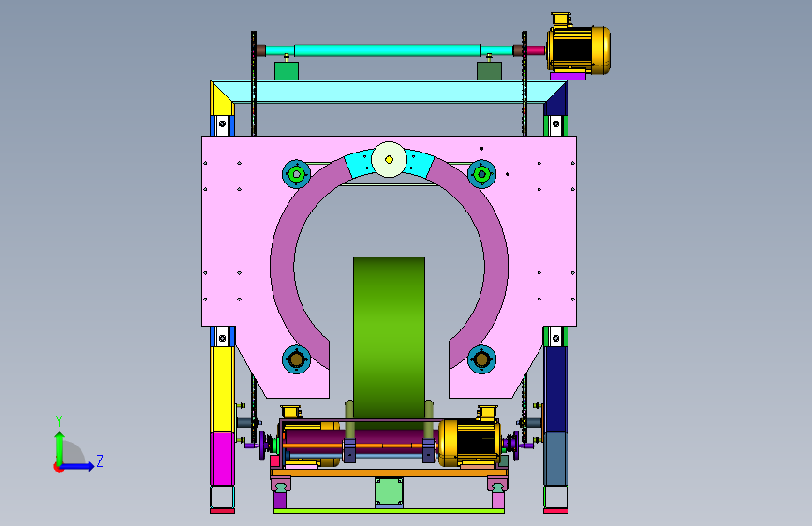Select the upper-left guide block with bolt
The image size is (812, 526).
coord(223,124)
